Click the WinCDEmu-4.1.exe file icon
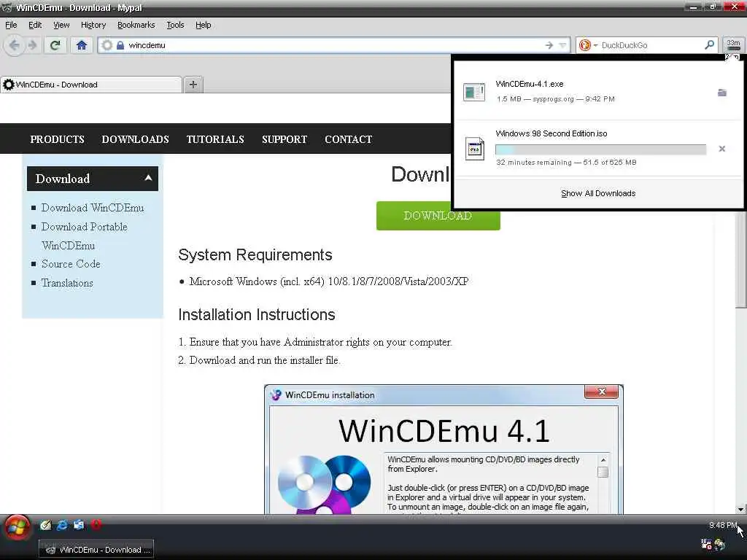The image size is (747, 560). click(x=474, y=93)
